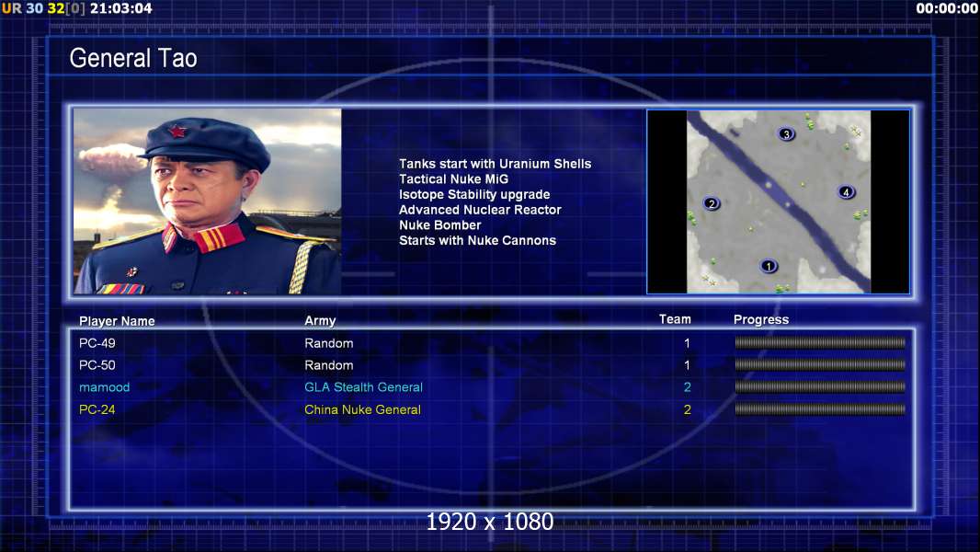Click the Progress column header

click(761, 319)
